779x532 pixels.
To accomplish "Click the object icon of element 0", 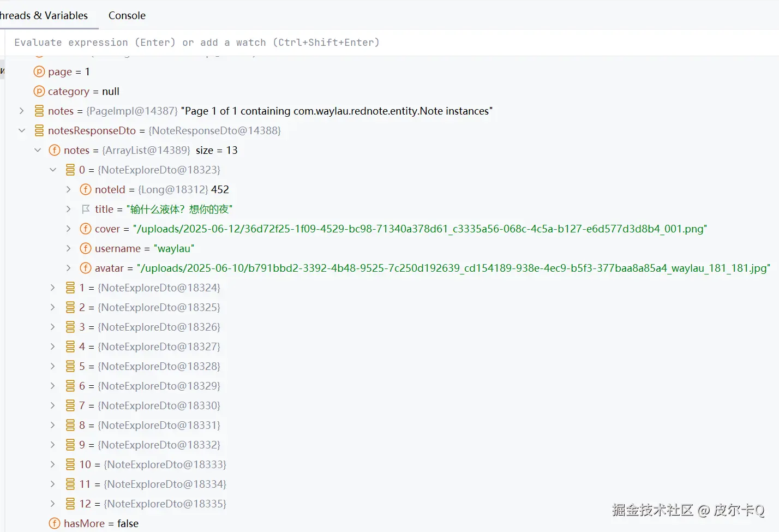I will coord(70,170).
